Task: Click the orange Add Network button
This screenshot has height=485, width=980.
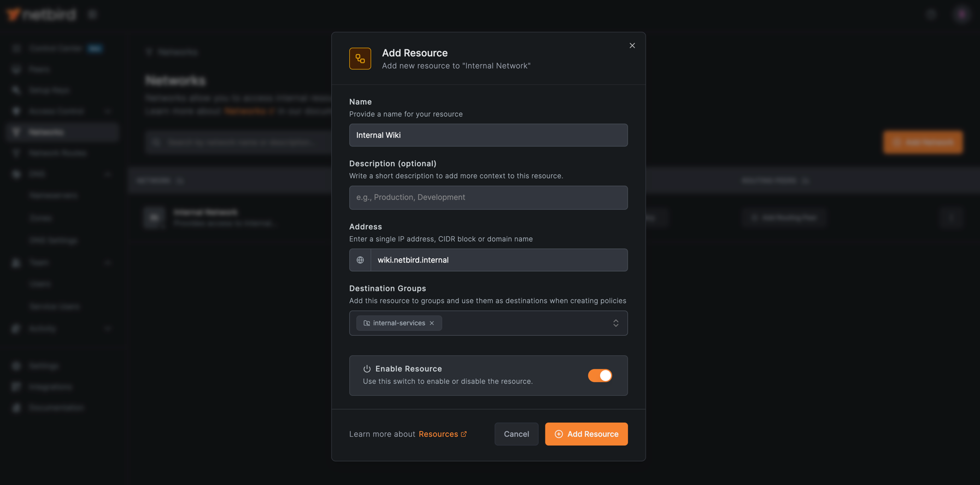Action: 923,142
